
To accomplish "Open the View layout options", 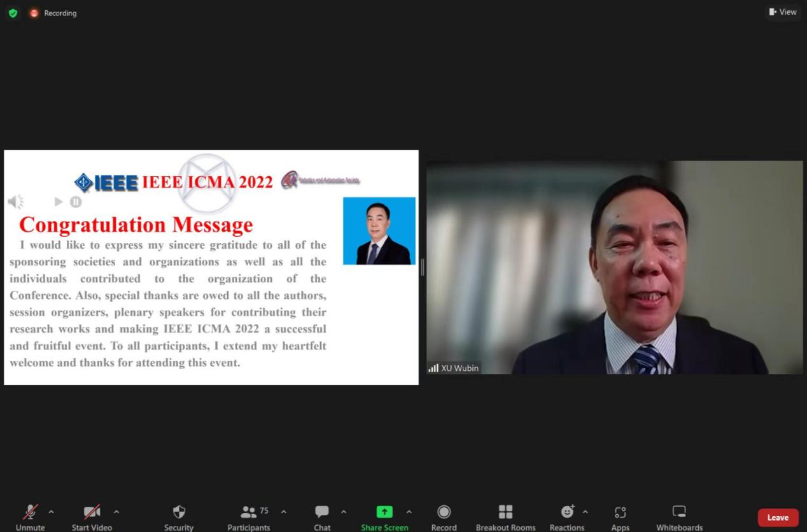I will pyautogui.click(x=783, y=12).
